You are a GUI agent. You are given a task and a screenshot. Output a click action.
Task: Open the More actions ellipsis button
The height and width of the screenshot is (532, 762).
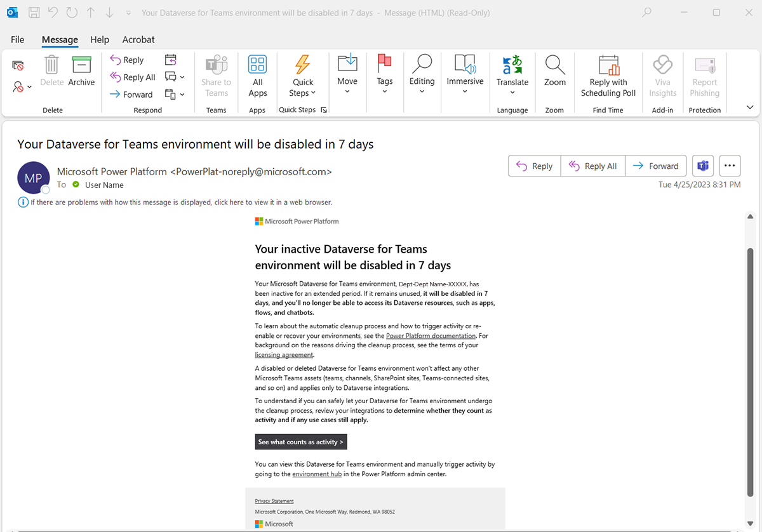[x=730, y=166]
